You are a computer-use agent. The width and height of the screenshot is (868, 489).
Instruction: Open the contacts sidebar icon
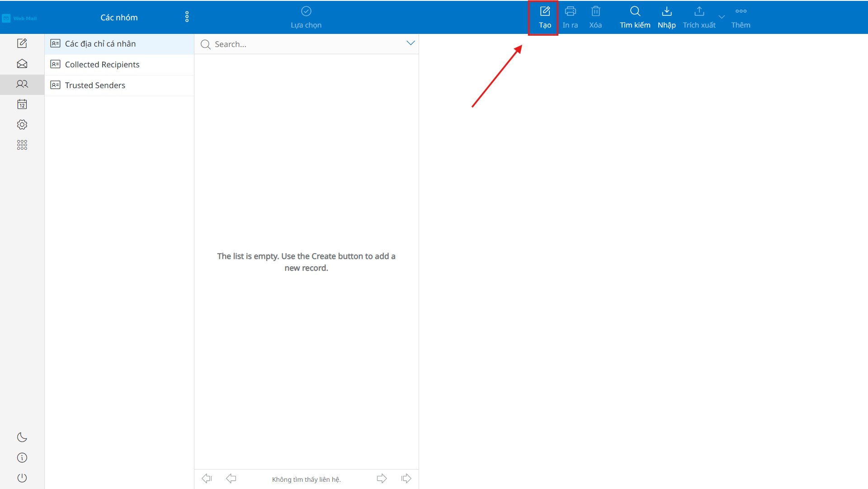click(22, 84)
